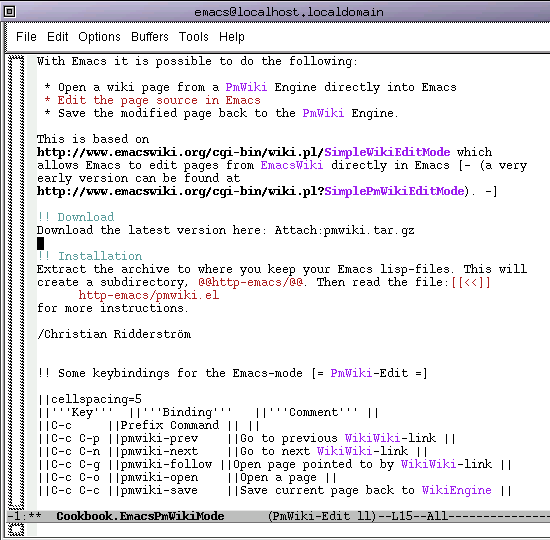Image resolution: width=550 pixels, height=540 pixels.
Task: Click the '**' modified indicator in mode line
Action: 35,516
